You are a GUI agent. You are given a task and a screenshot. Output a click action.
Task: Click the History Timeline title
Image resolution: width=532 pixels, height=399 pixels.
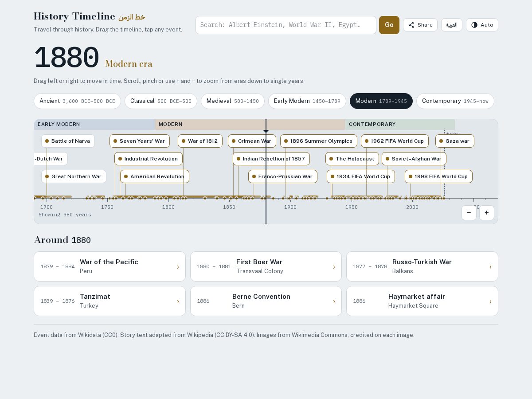[74, 16]
